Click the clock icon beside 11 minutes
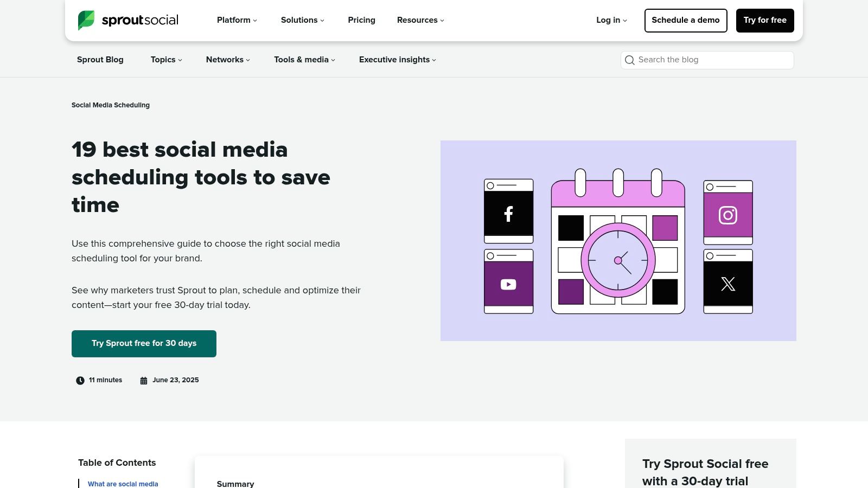Image resolution: width=868 pixels, height=488 pixels. 80,381
